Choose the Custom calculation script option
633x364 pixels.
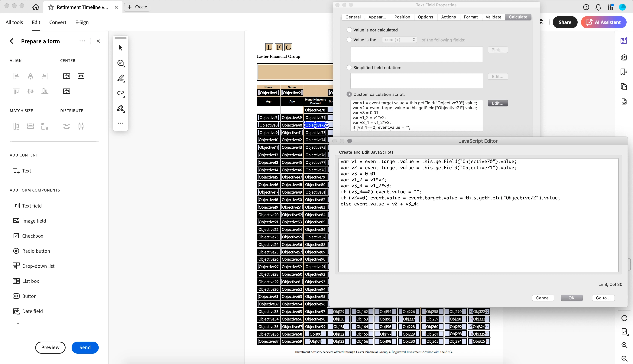[x=349, y=94]
